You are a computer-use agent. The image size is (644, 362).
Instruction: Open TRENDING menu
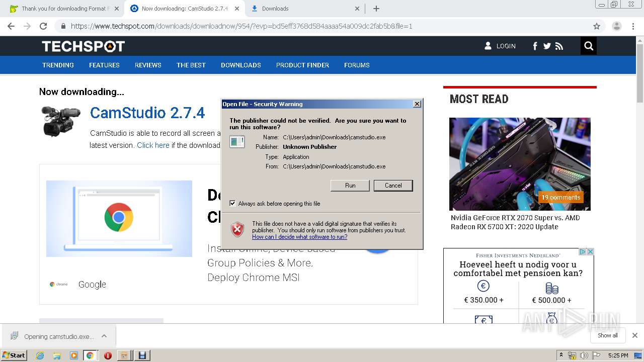point(58,65)
